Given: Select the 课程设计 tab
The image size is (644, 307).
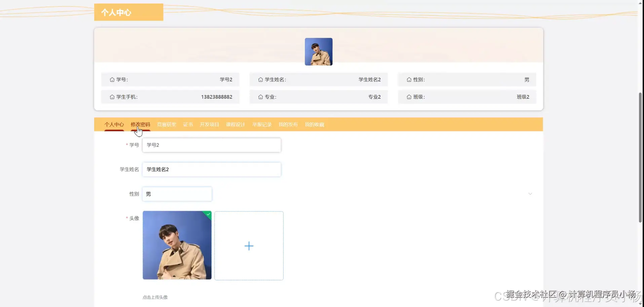Looking at the screenshot, I should [235, 124].
